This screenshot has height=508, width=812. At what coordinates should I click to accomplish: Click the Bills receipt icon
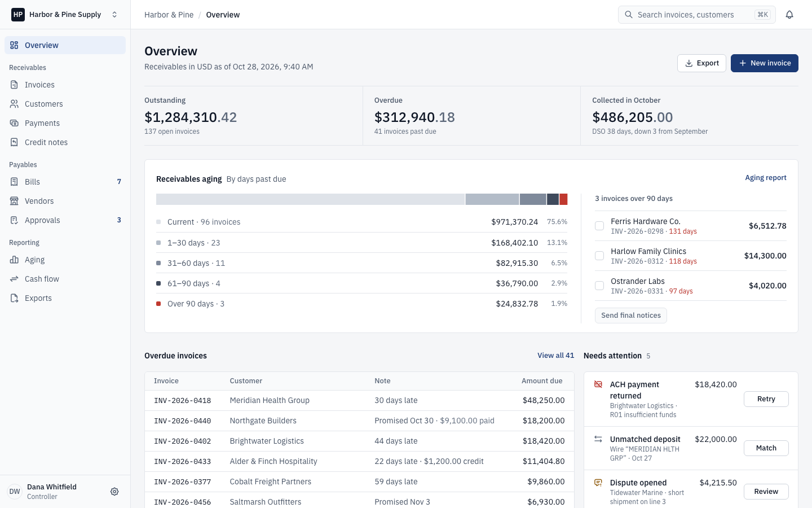pyautogui.click(x=14, y=182)
